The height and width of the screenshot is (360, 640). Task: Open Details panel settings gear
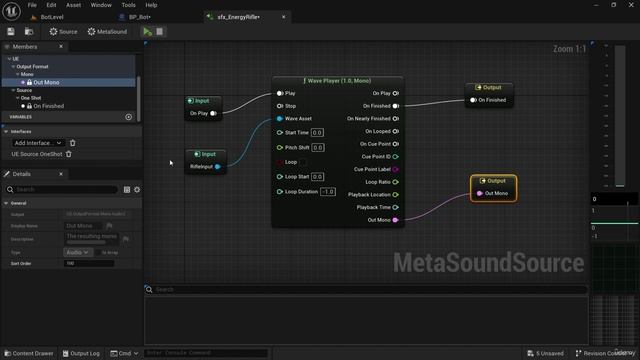[137, 189]
